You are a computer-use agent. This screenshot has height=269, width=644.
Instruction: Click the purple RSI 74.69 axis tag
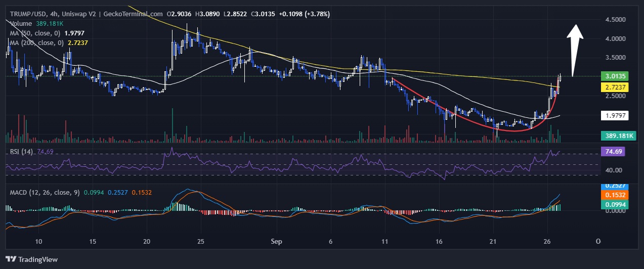click(614, 151)
